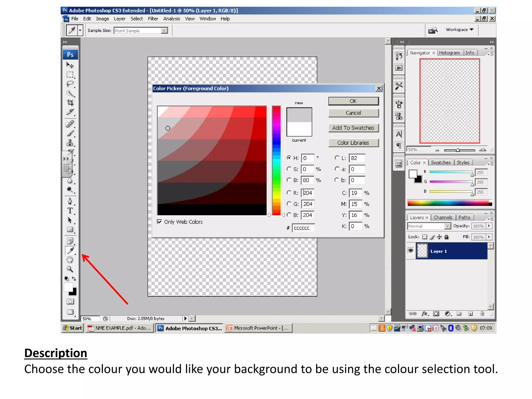Open the Layers panel menu

tap(490, 219)
